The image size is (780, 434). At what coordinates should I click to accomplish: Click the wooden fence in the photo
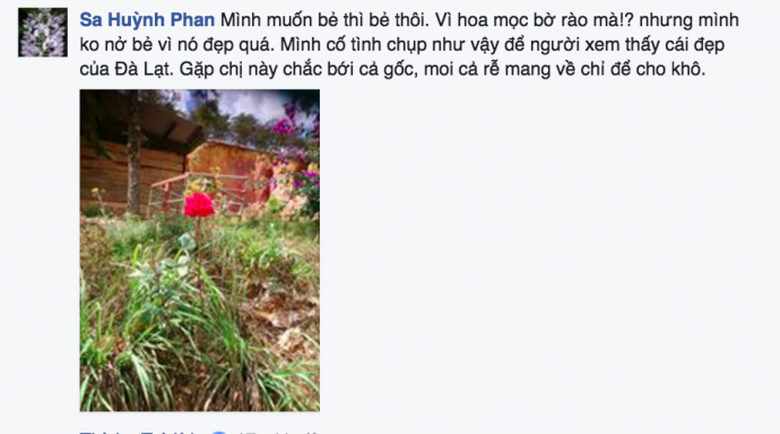click(x=199, y=192)
